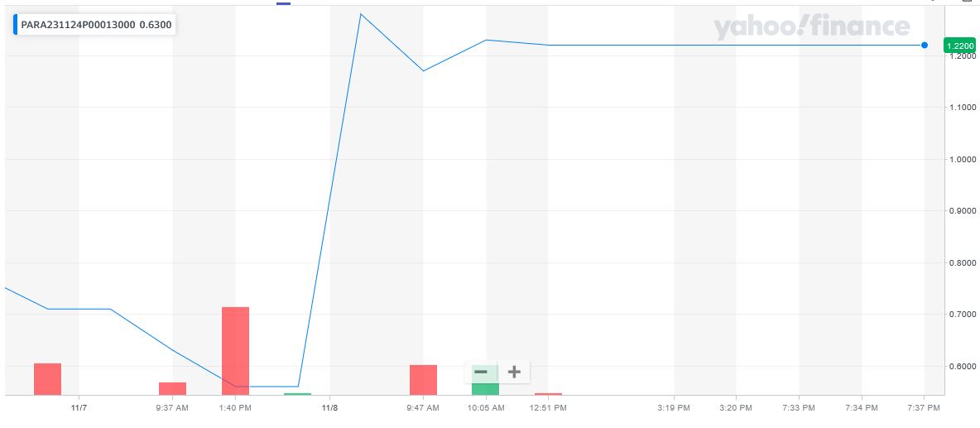Click the 0.6300 value in the legend

click(x=156, y=25)
